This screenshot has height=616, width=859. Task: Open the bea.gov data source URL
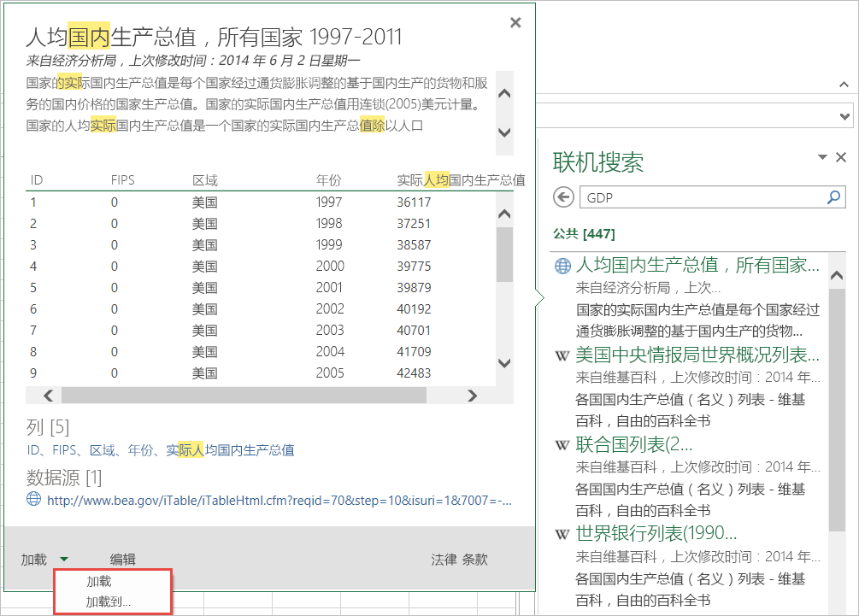tap(279, 500)
